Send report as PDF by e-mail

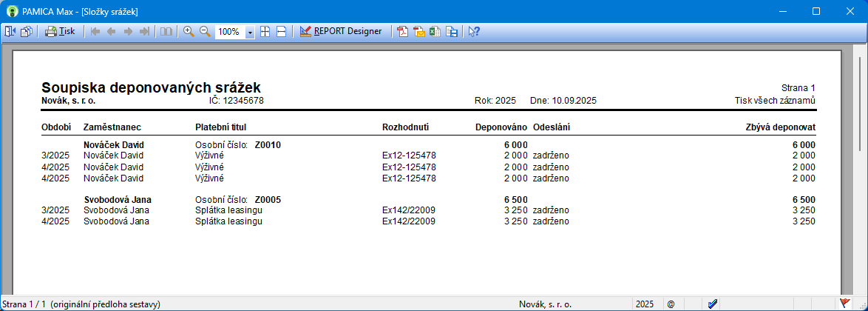(419, 32)
